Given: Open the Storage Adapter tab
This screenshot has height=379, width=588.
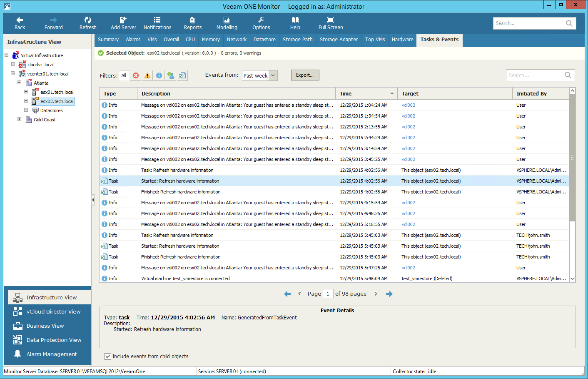Looking at the screenshot, I should coord(339,40).
